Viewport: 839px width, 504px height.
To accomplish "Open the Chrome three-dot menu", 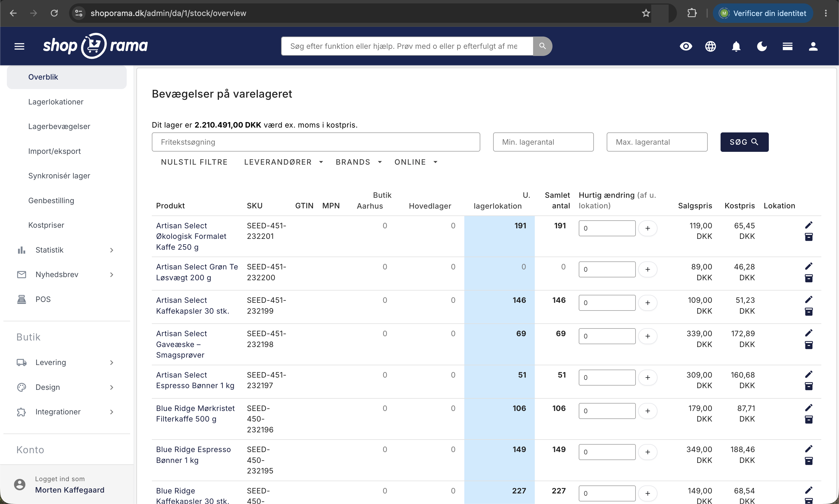I will [x=826, y=13].
